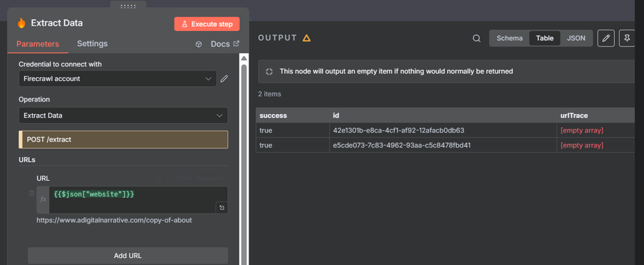644x265 pixels.
Task: Pin the output data
Action: (627, 38)
